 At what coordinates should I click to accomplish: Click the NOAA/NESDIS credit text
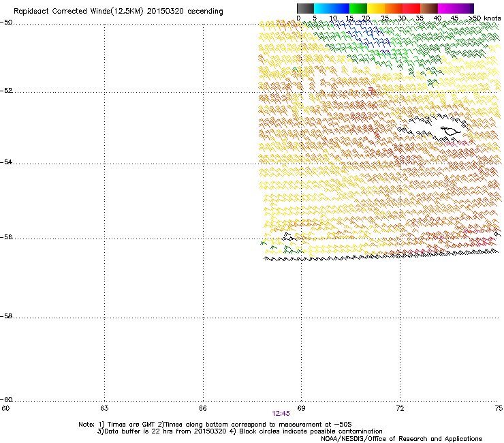point(401,439)
